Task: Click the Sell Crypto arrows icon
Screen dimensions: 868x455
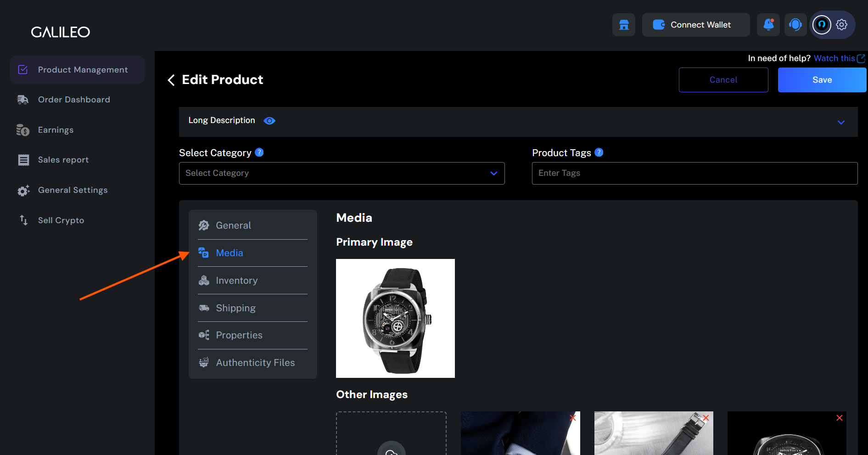Action: [x=23, y=220]
